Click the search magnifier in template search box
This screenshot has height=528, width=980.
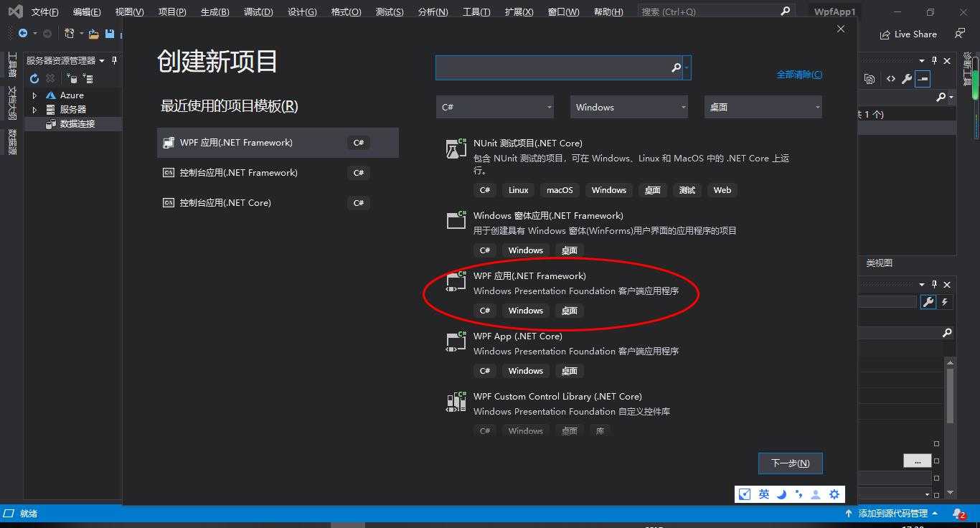(x=676, y=67)
